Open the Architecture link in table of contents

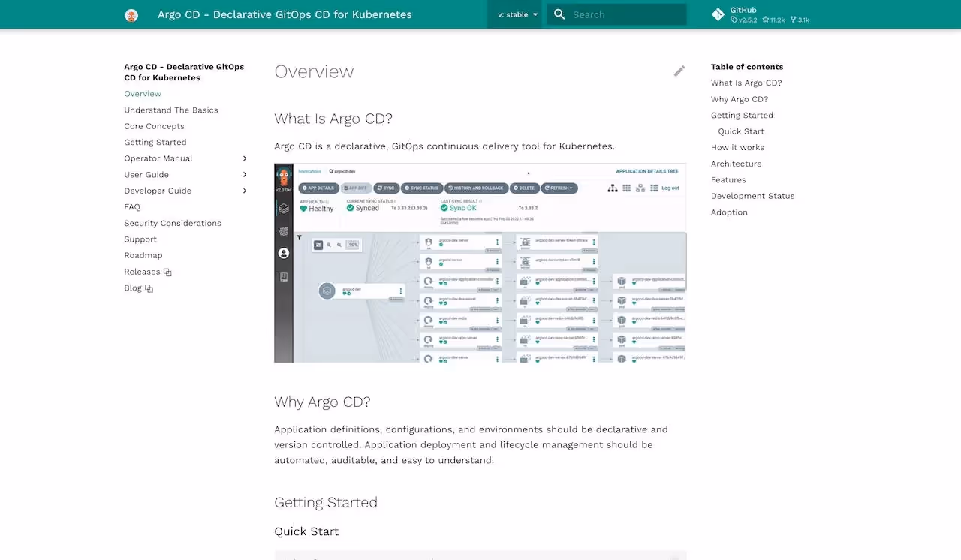[x=736, y=163]
